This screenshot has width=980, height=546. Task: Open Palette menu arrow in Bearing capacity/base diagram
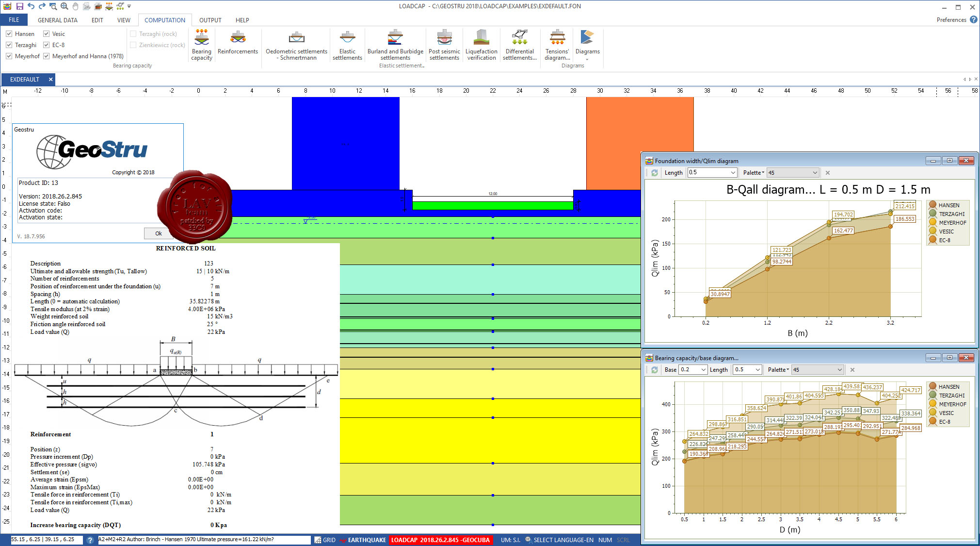[787, 370]
